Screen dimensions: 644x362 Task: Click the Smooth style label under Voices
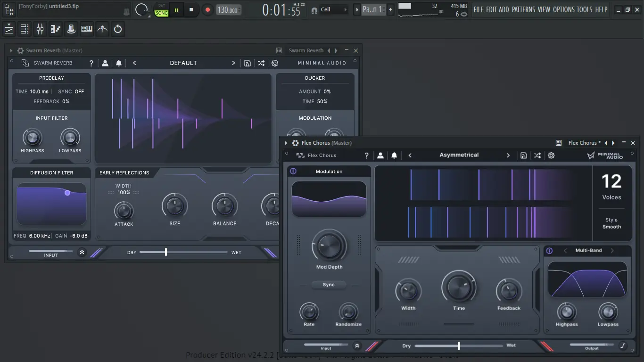[x=611, y=227]
